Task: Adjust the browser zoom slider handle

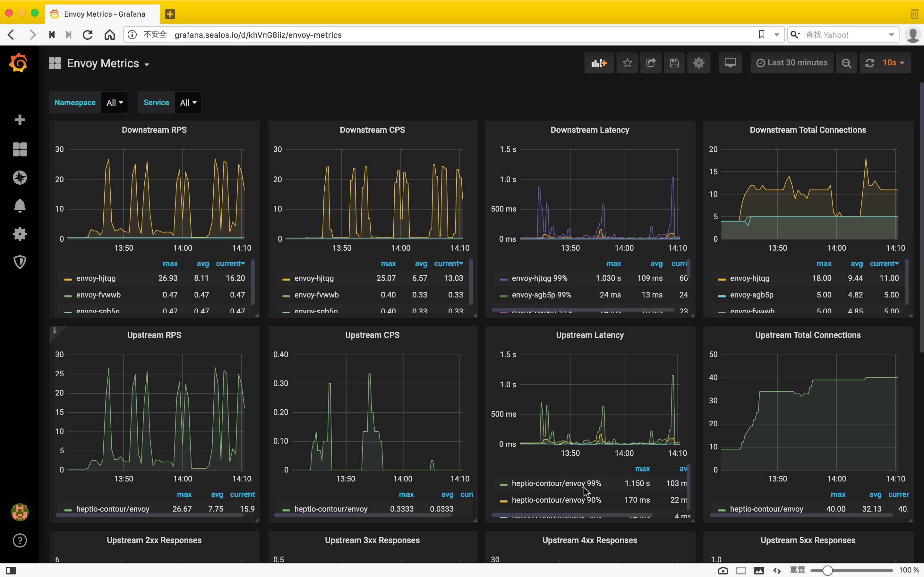Action: pos(827,571)
